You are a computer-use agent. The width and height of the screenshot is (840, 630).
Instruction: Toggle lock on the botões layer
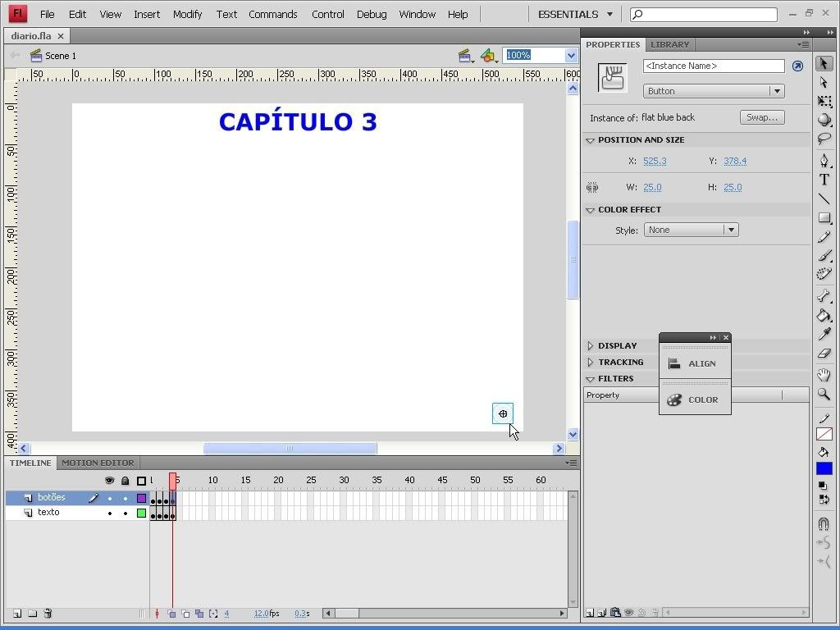click(x=126, y=498)
